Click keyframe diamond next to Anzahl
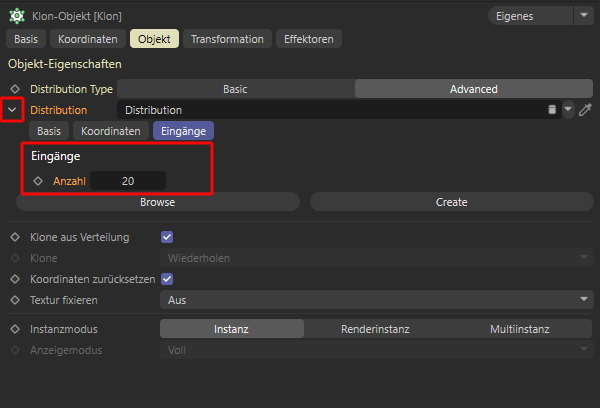600x408 pixels. point(38,181)
